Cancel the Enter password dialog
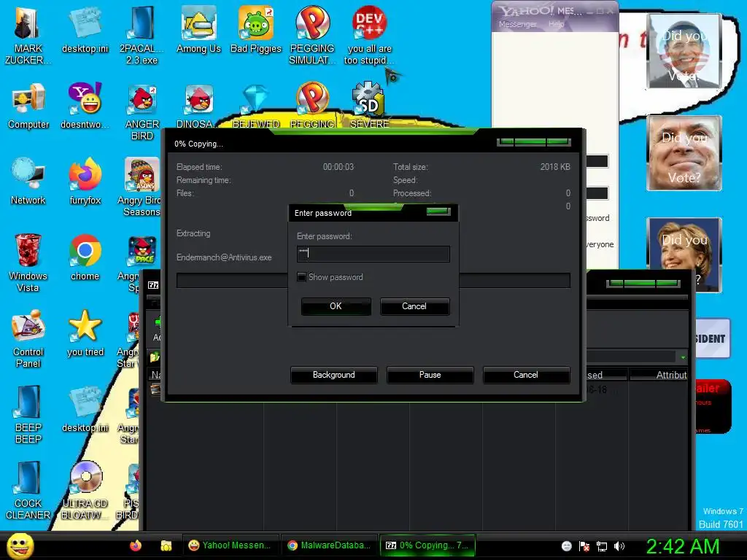 point(414,306)
